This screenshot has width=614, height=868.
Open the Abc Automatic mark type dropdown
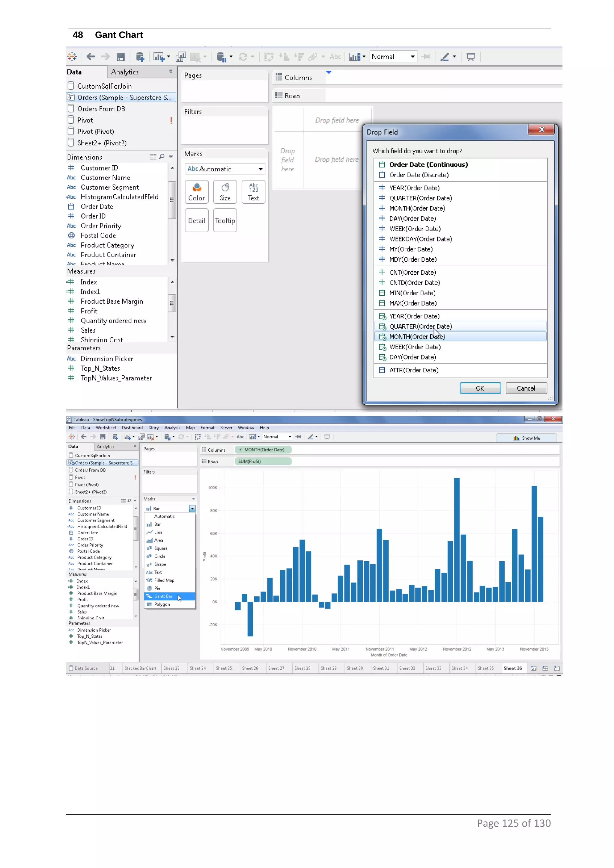[x=225, y=169]
